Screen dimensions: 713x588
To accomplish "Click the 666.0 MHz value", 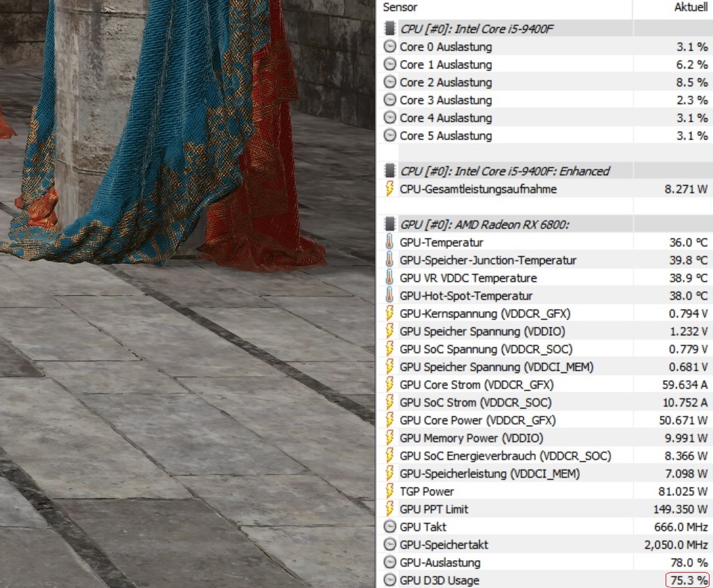I will pos(681,527).
